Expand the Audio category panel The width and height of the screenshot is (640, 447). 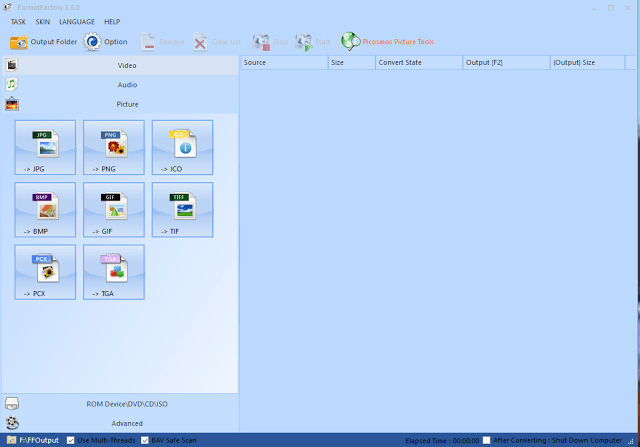coord(120,85)
